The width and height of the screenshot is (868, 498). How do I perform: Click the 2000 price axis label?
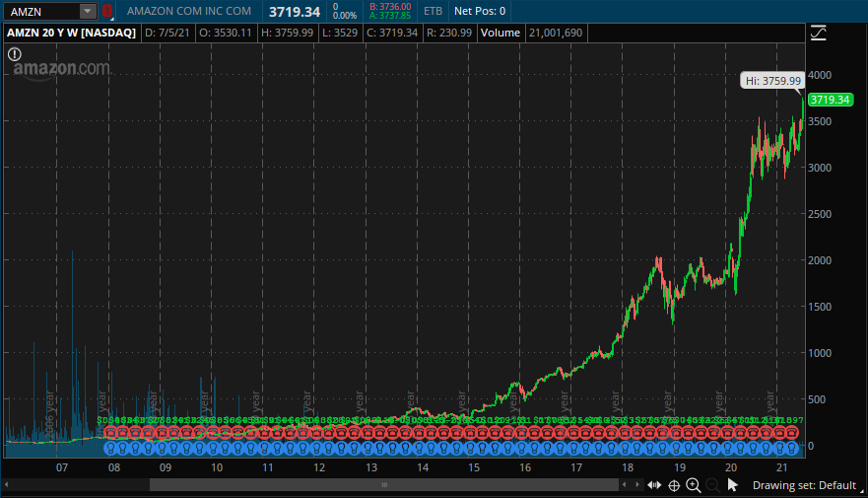(820, 260)
